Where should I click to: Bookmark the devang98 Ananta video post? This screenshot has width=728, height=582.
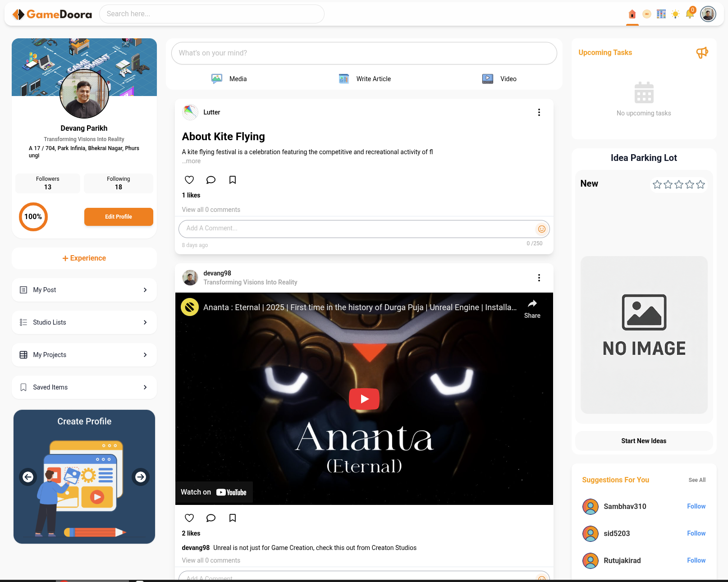[x=233, y=518]
